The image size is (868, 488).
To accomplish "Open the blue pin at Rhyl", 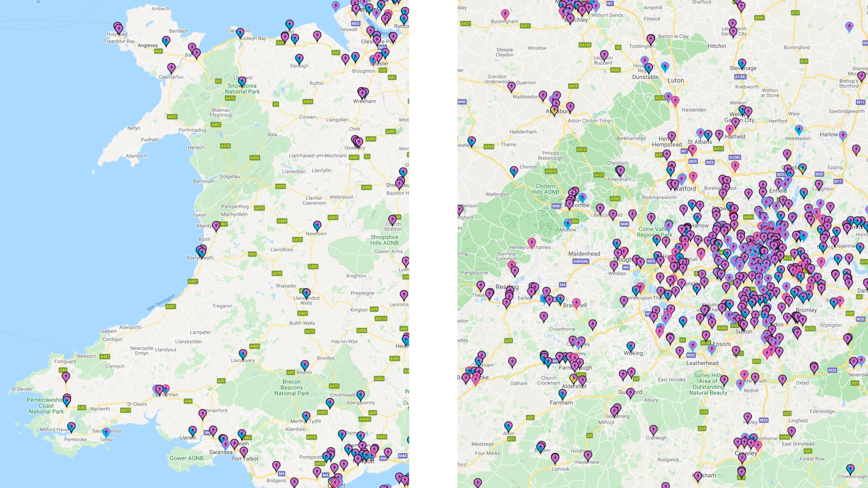I will (x=290, y=24).
